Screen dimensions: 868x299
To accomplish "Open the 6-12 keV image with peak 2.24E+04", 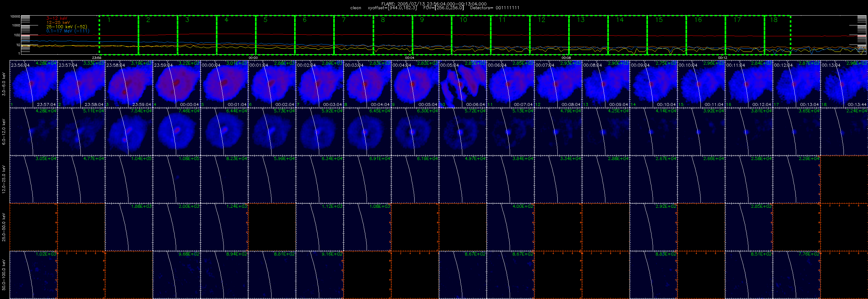I will click(844, 132).
